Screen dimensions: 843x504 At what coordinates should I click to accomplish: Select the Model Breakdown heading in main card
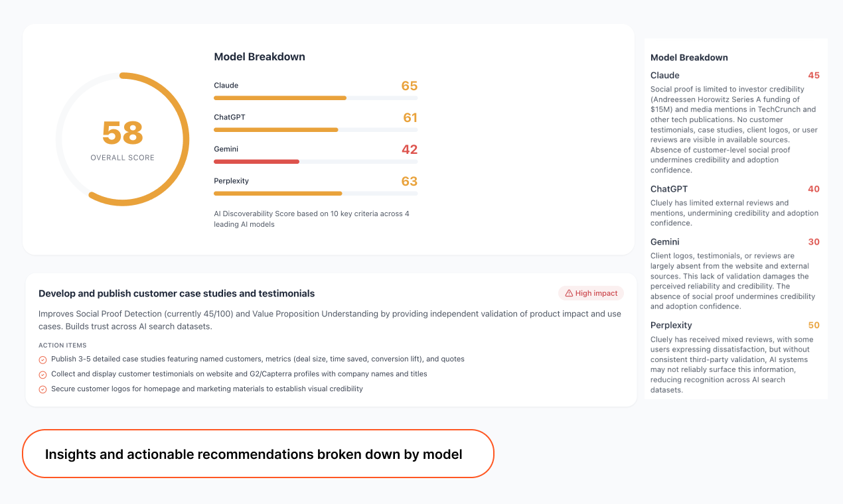259,56
